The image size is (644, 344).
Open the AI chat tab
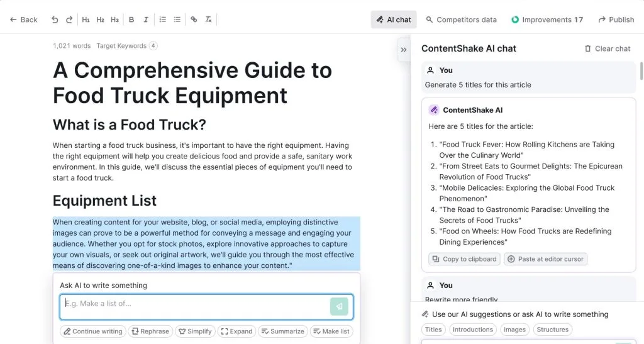(x=394, y=19)
